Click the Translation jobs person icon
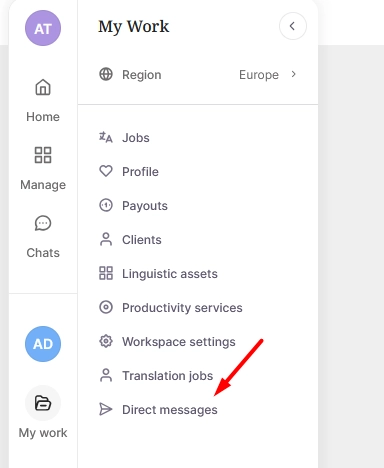 point(106,375)
